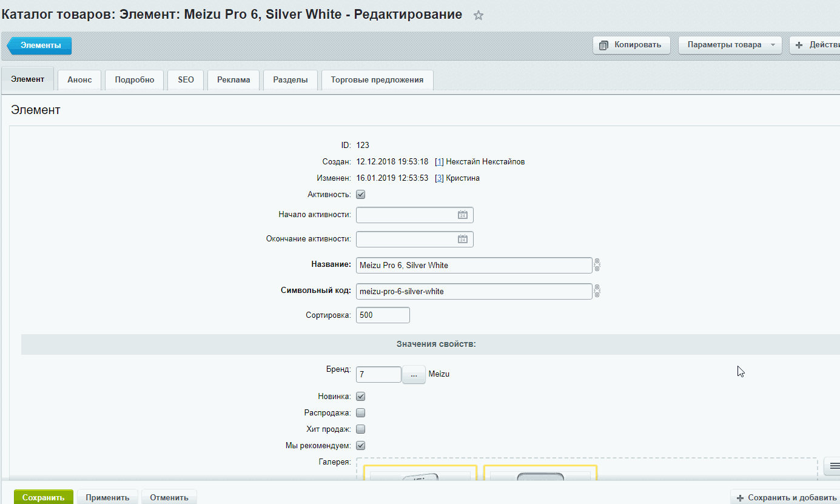Switch to the Анонс tab
Screen dimensions: 840x504
(x=79, y=80)
